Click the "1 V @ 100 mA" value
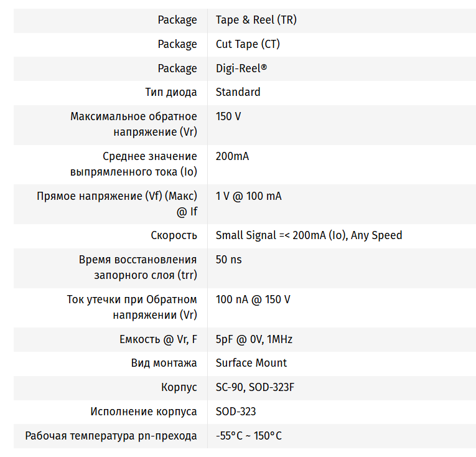The image size is (476, 457). [x=248, y=196]
